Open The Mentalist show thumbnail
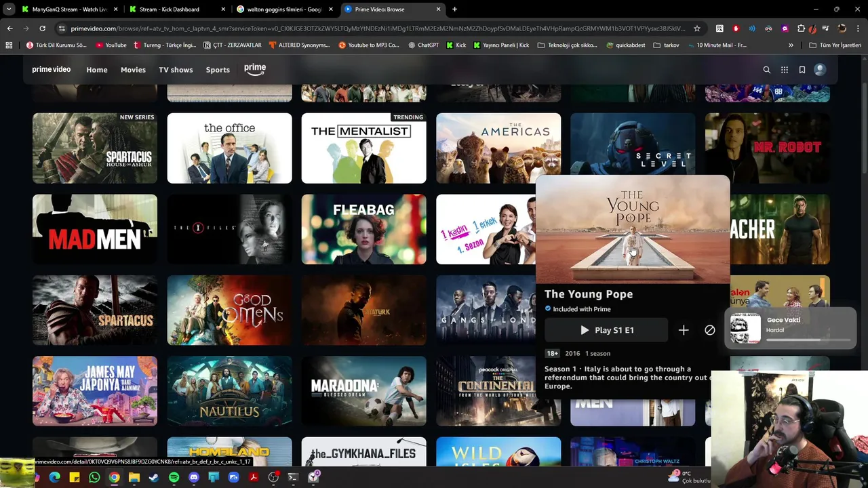868x488 pixels. (364, 148)
